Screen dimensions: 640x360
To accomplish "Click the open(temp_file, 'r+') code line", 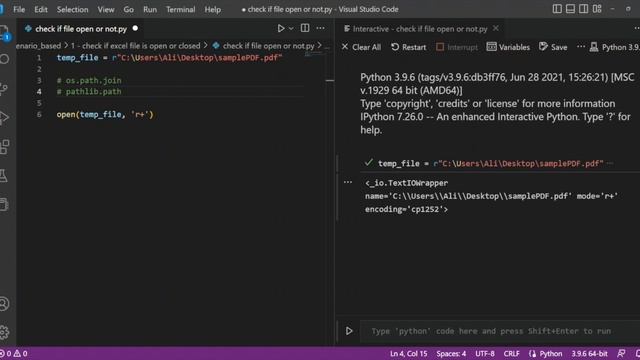I will [x=105, y=114].
